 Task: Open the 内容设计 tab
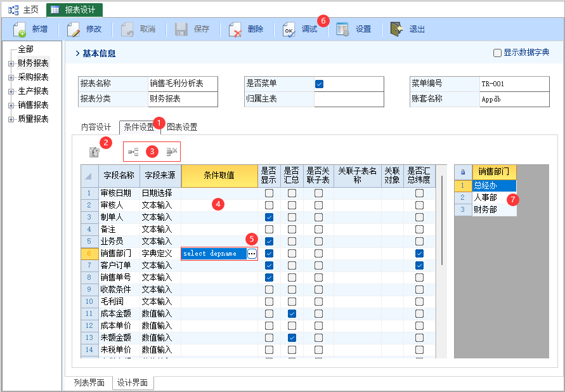click(96, 127)
